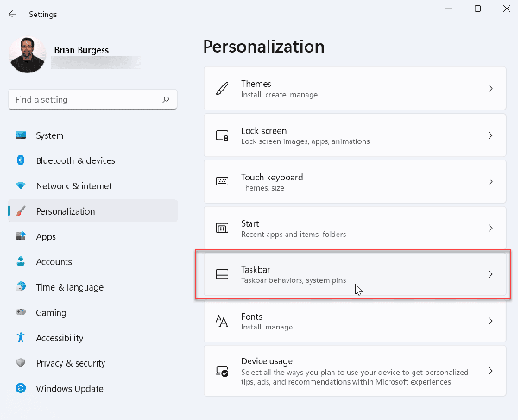
Task: Open Fonts title text
Action: click(251, 317)
